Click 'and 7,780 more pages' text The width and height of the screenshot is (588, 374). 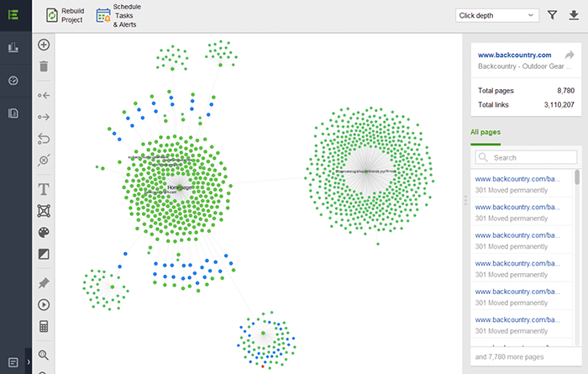tap(509, 356)
